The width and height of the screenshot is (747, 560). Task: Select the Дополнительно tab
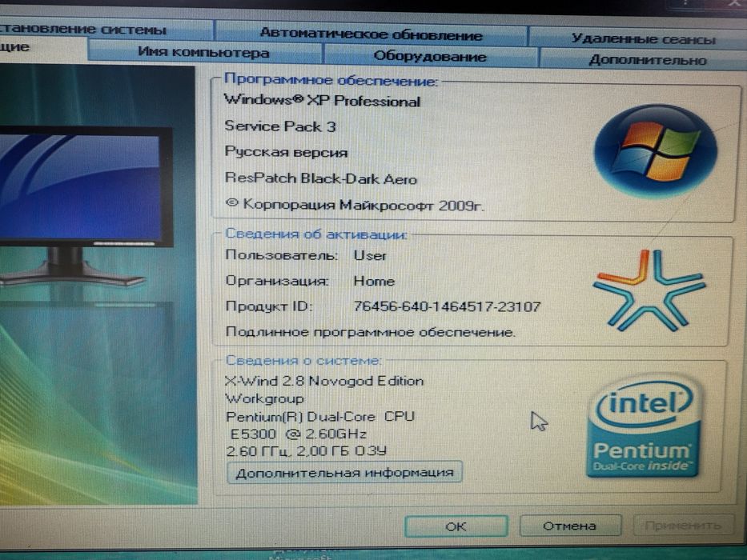click(x=647, y=60)
